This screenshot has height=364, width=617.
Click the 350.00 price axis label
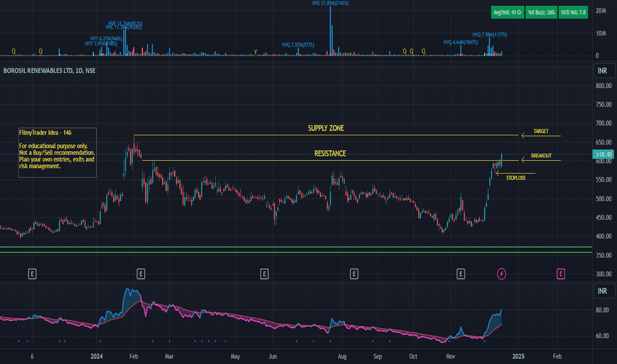click(x=604, y=255)
